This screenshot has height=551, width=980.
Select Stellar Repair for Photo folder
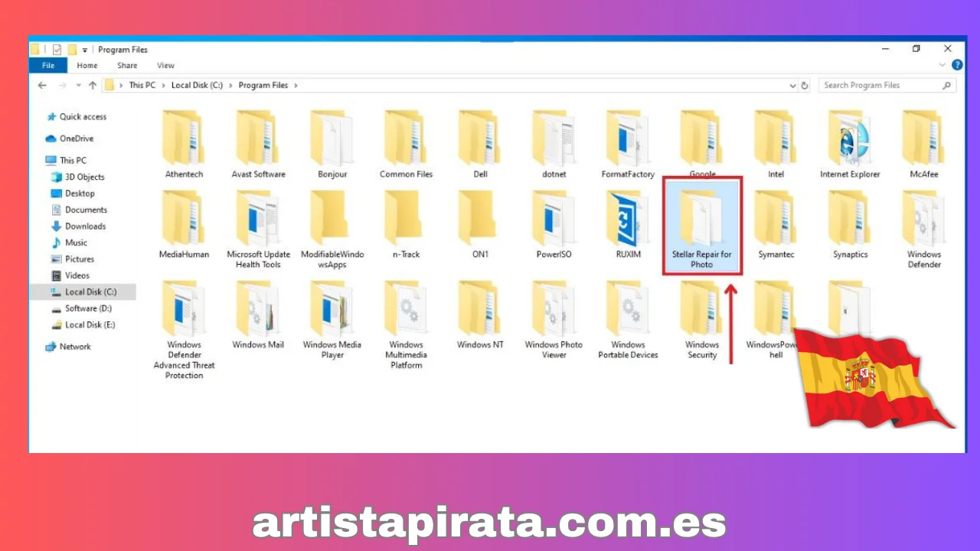[x=702, y=227]
